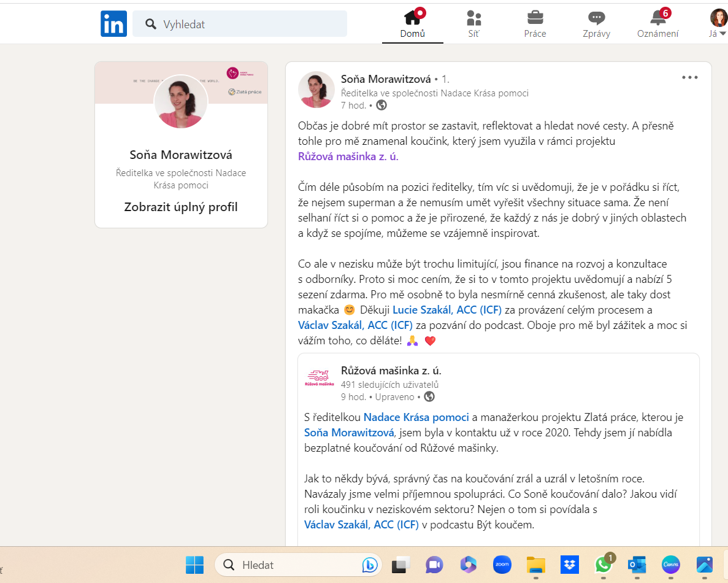Image resolution: width=728 pixels, height=583 pixels.
Task: Click the taskbar Hledat search box
Action: point(298,565)
